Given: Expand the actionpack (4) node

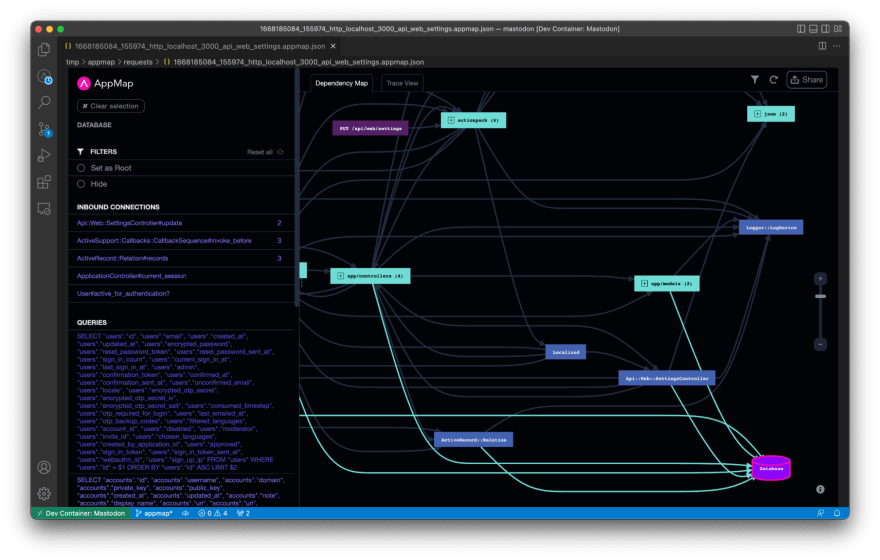Looking at the screenshot, I should pos(451,120).
